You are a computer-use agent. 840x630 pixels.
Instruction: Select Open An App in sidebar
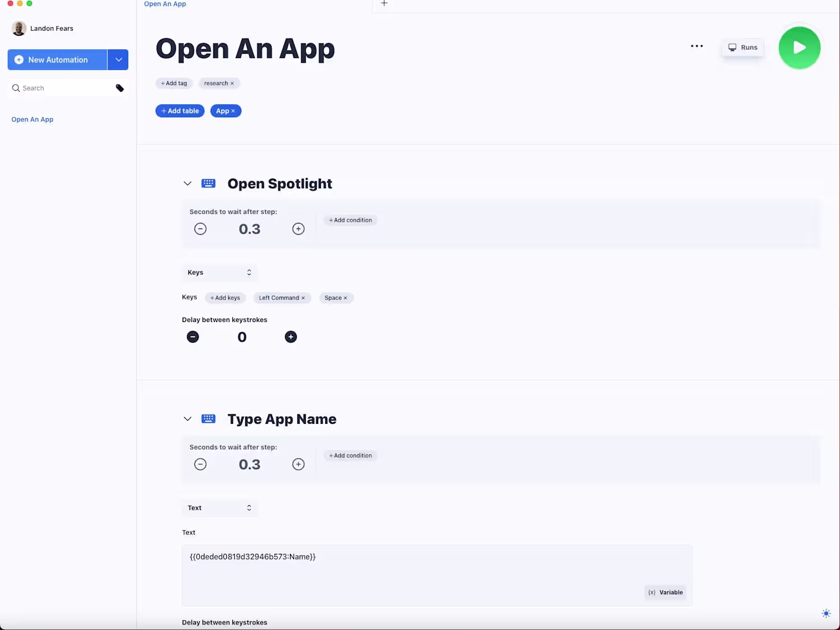click(32, 119)
